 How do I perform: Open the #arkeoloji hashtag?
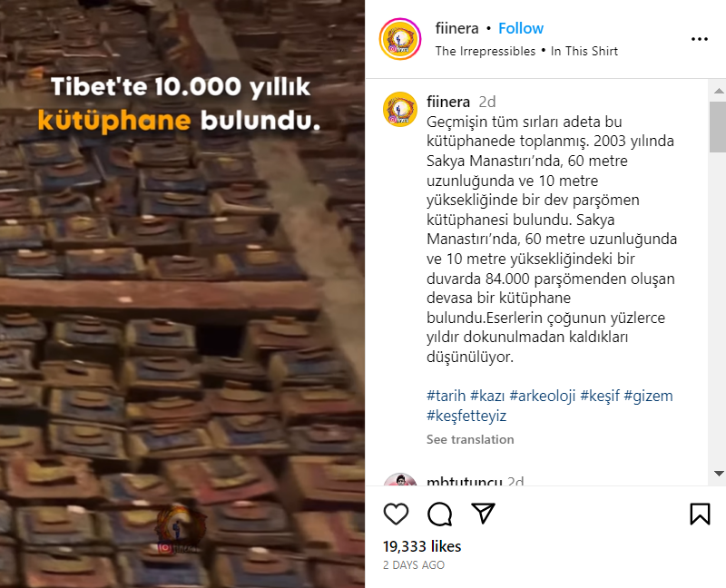(x=542, y=396)
